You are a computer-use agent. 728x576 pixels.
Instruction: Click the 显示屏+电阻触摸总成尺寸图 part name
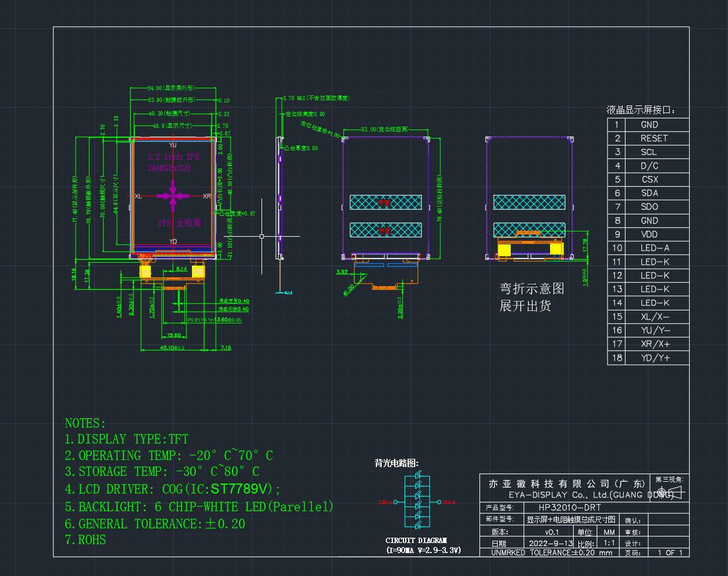[571, 519]
